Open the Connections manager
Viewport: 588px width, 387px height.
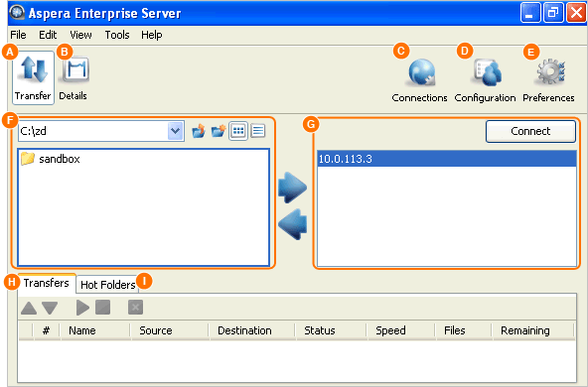pyautogui.click(x=419, y=80)
